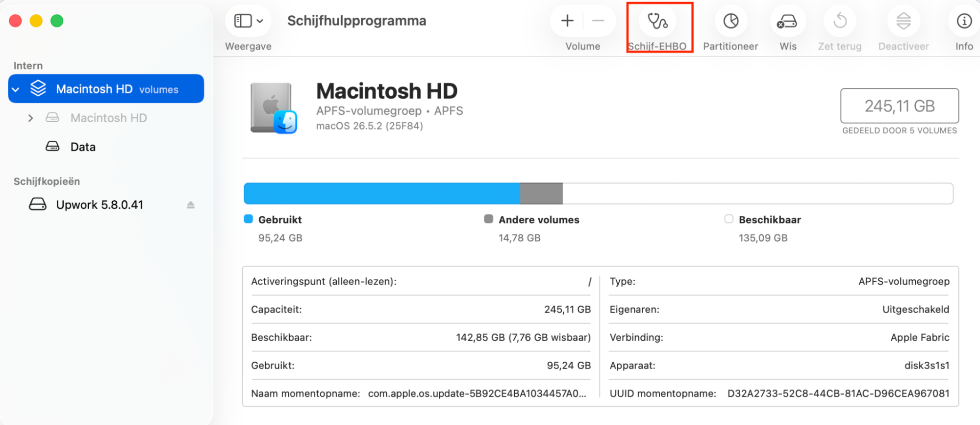
Task: Open the Info panel icon
Action: (x=964, y=21)
